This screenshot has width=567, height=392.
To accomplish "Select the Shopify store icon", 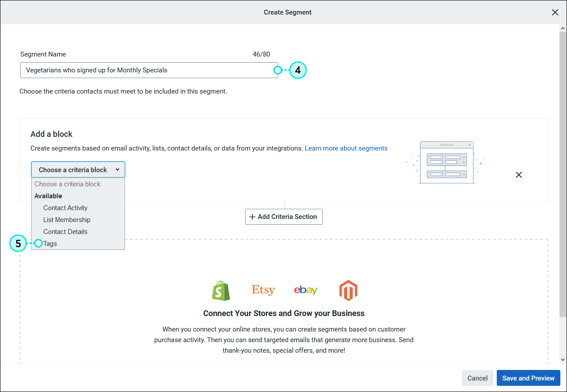I will 221,290.
